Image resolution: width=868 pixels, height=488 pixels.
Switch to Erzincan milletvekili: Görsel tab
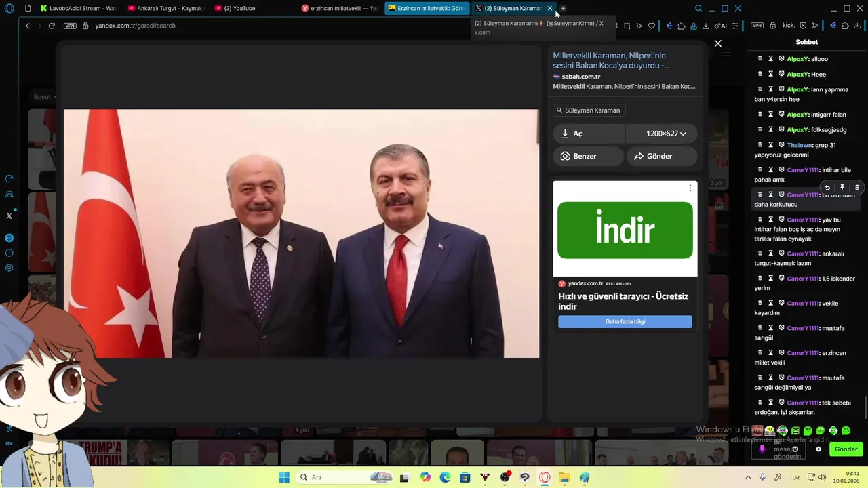pos(427,8)
